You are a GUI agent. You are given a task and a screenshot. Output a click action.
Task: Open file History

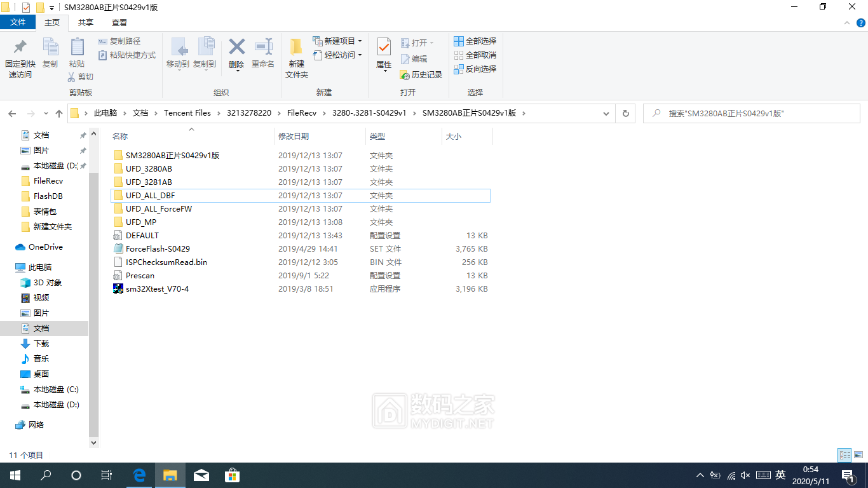(421, 75)
